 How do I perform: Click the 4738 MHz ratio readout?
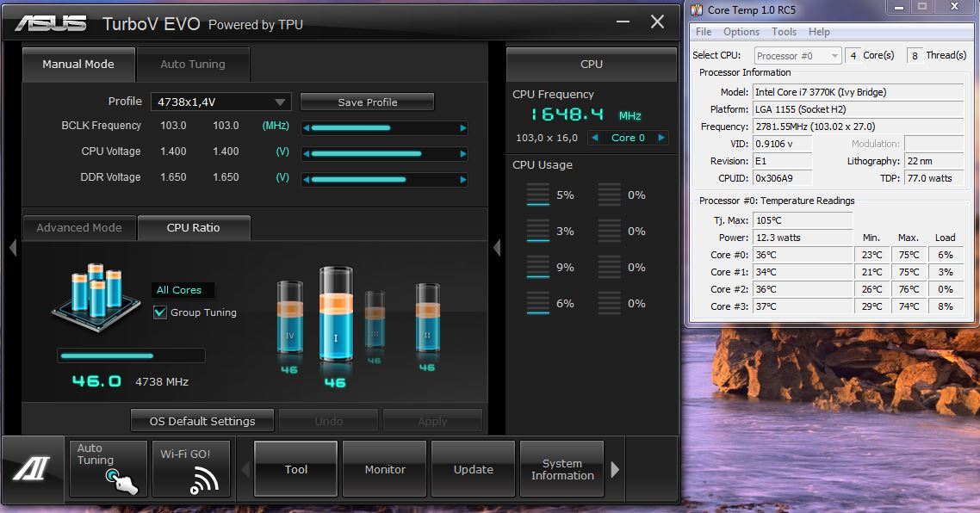click(162, 381)
